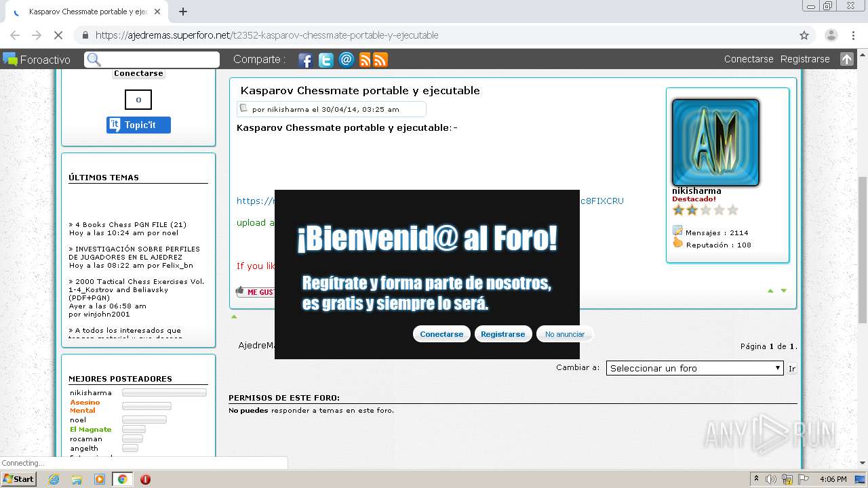Stop loading the page with the X button
This screenshot has width=868, height=488.
click(58, 35)
